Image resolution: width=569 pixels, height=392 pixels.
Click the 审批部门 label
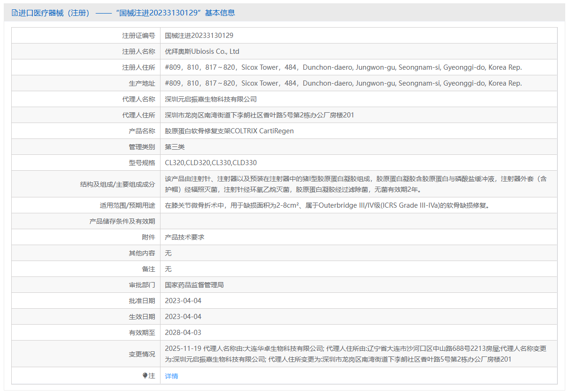pyautogui.click(x=142, y=285)
